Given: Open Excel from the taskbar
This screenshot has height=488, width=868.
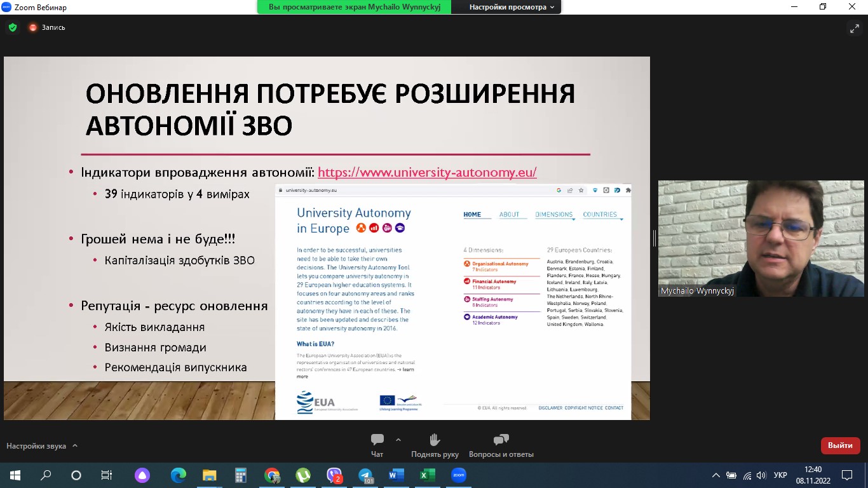Looking at the screenshot, I should 428,475.
